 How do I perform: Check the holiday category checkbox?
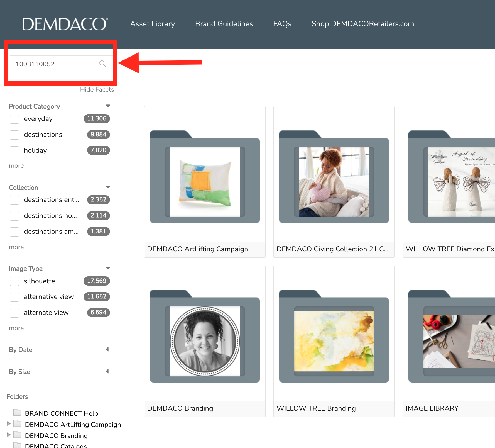click(x=14, y=151)
